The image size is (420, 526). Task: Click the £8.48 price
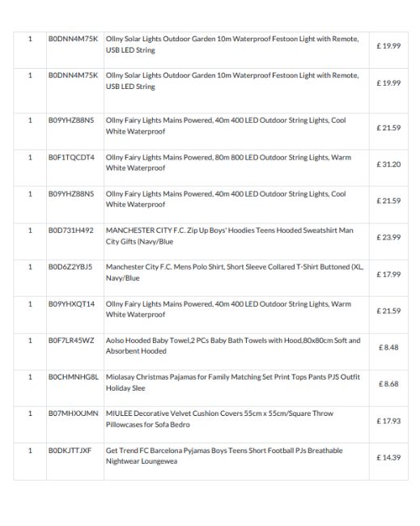click(388, 347)
